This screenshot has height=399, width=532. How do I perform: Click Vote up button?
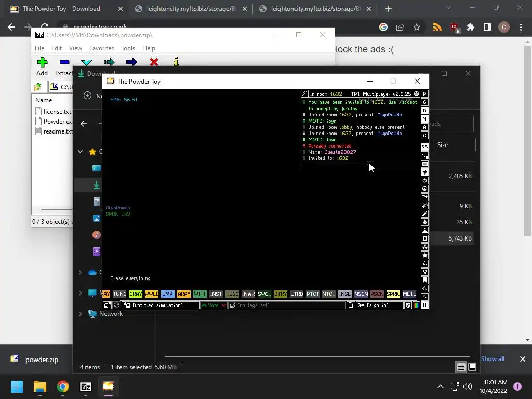210,305
